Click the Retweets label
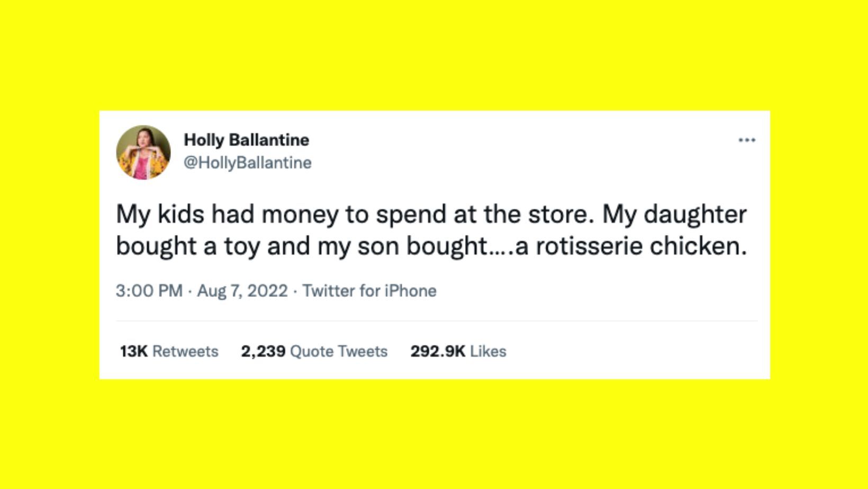This screenshot has height=489, width=868. tap(185, 351)
